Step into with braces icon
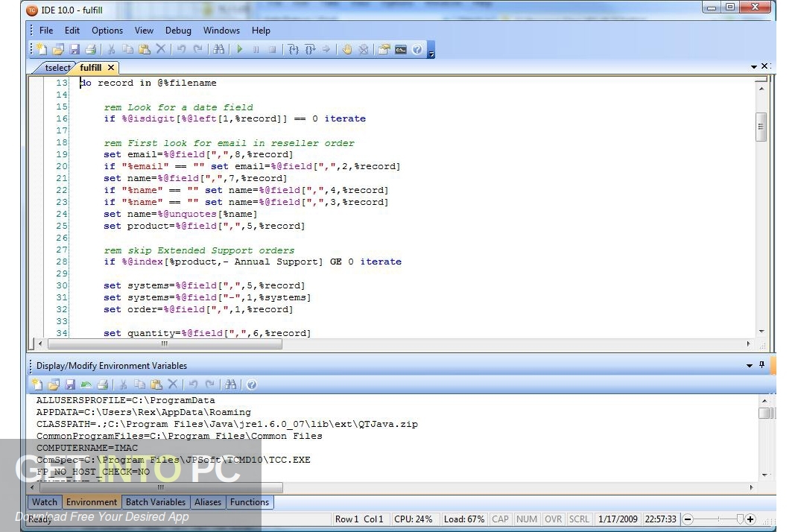This screenshot has width=798, height=532. tap(293, 49)
